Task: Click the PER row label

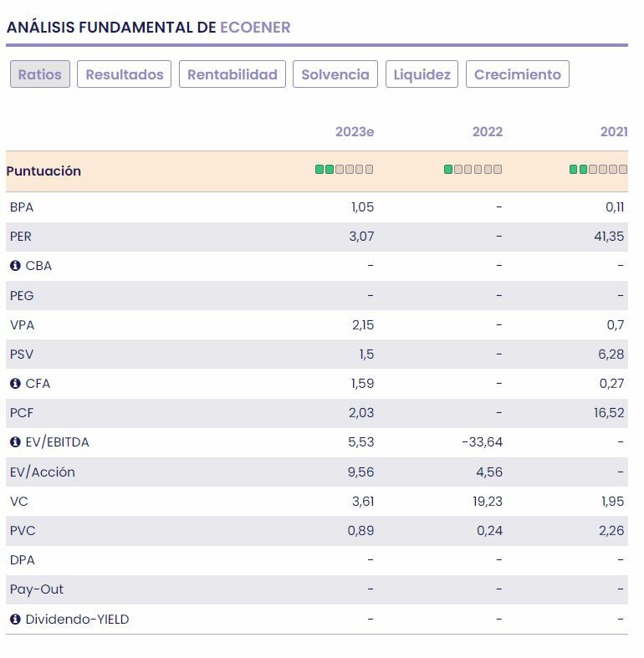Action: point(21,237)
